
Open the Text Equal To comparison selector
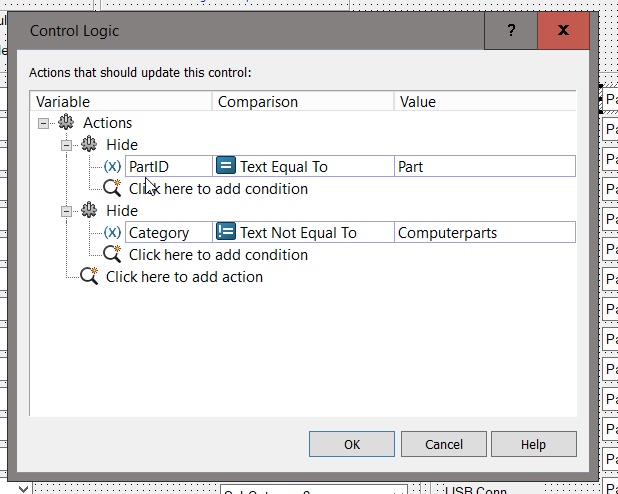click(x=303, y=166)
